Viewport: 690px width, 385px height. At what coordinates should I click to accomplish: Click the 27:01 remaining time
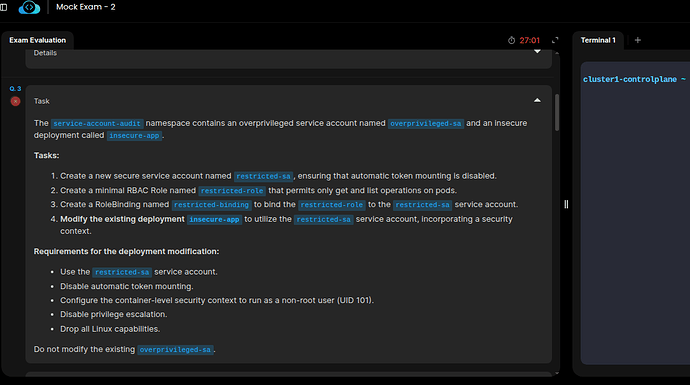(529, 40)
